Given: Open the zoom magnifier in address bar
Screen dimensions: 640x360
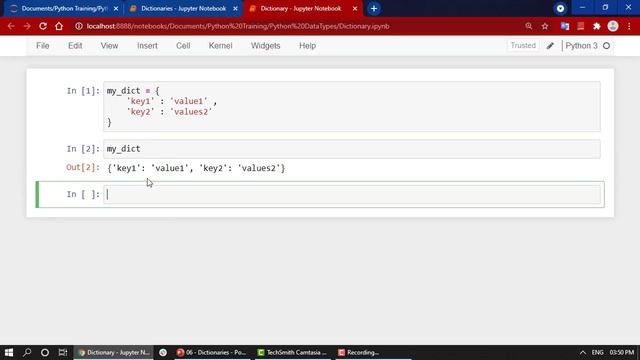Looking at the screenshot, I should tap(529, 26).
